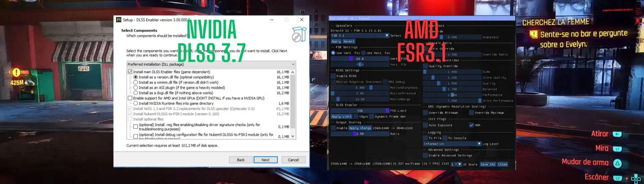Select Use Vert. Fov radio option
644x184 pixels.
click(x=333, y=53)
